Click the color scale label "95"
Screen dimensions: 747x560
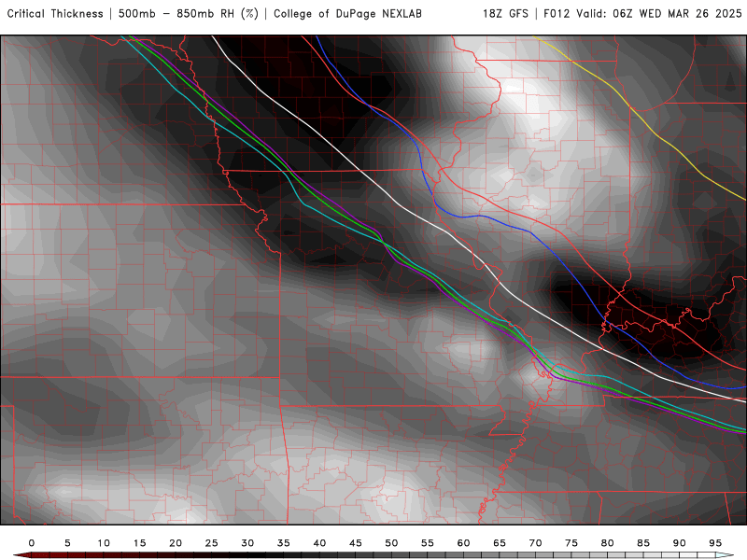coord(715,543)
